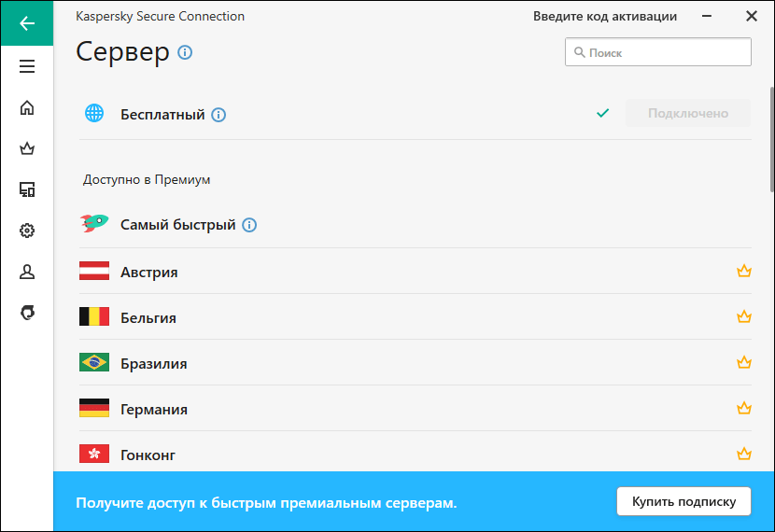Click the Подключено button
The height and width of the screenshot is (532, 775).
tap(687, 114)
